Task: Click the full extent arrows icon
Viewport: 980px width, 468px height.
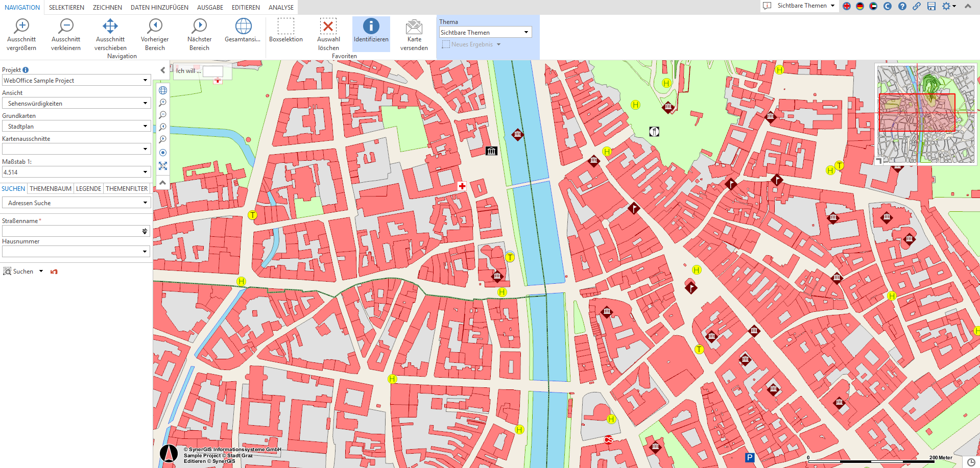Action: coord(162,166)
